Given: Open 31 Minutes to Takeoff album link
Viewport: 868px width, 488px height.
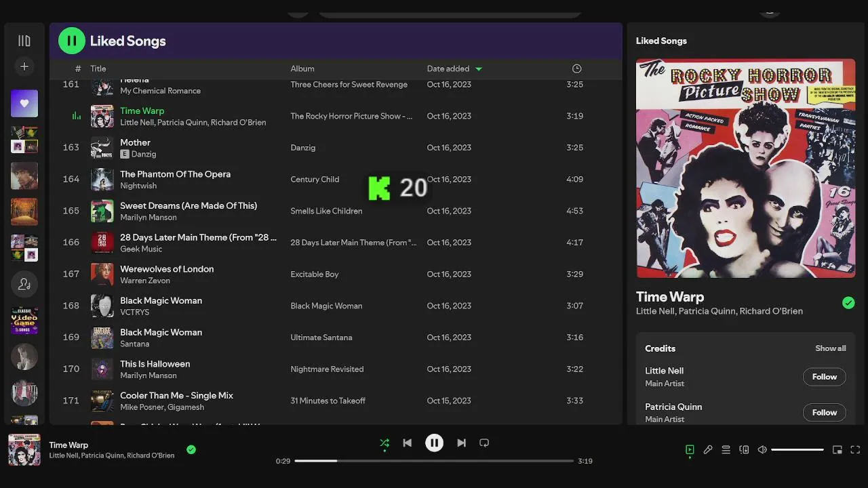Looking at the screenshot, I should (x=328, y=401).
